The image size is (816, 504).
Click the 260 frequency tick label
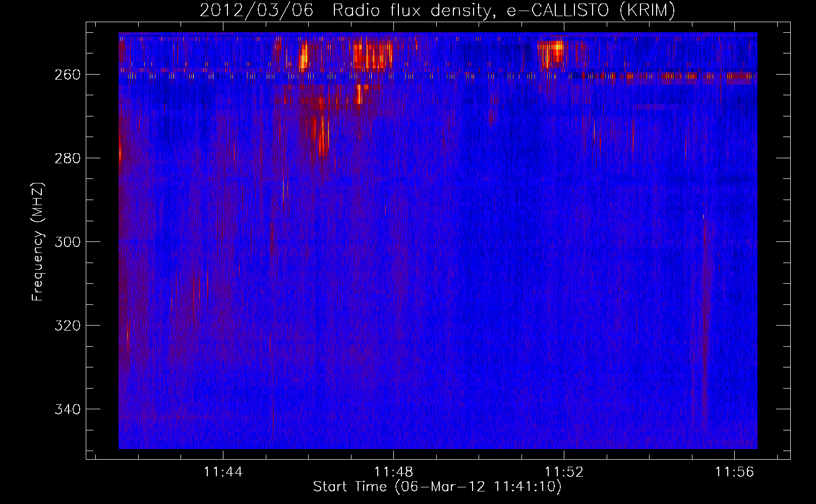coord(67,75)
